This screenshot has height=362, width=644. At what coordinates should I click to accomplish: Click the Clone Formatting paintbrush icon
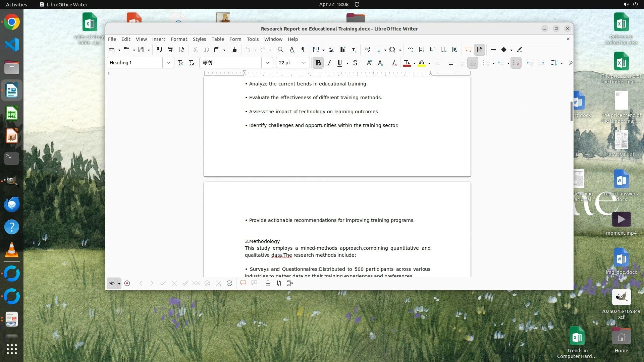234,50
